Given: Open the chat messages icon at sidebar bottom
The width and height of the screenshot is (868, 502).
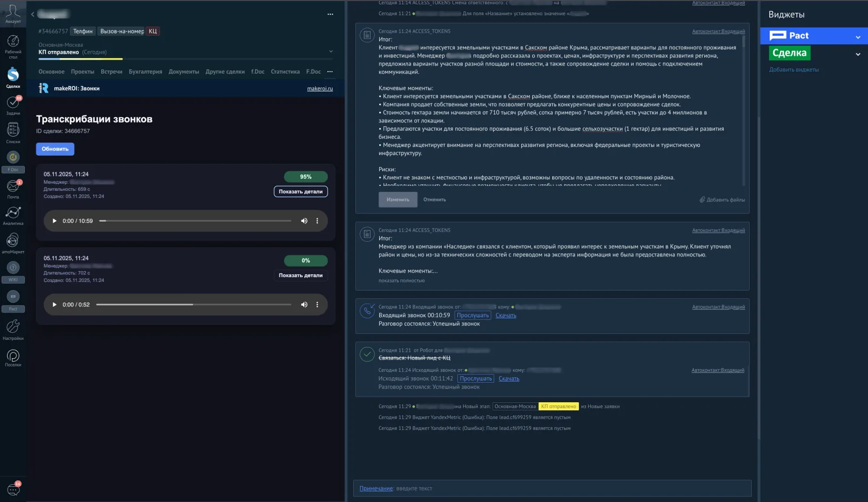Looking at the screenshot, I should [x=13, y=490].
